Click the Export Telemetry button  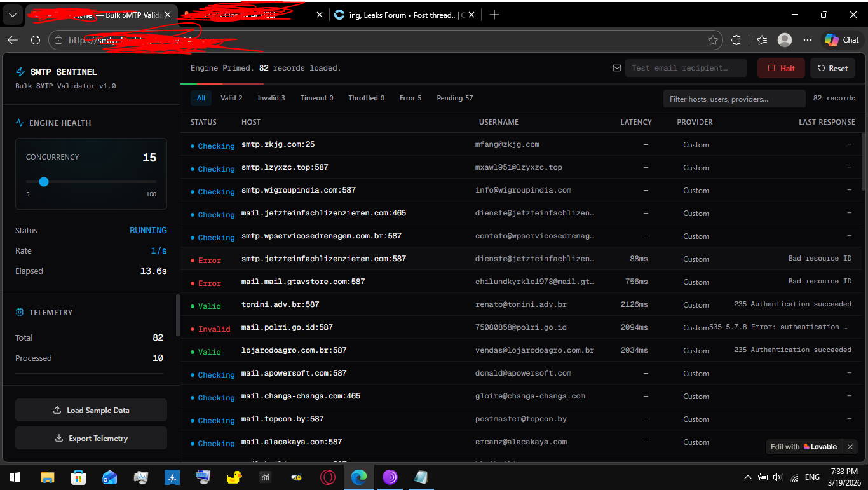(91, 438)
